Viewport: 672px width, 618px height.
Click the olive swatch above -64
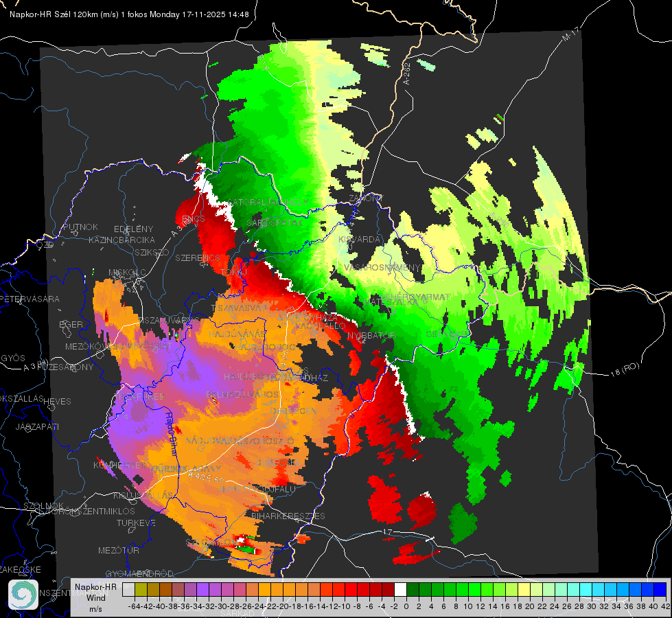(141, 590)
